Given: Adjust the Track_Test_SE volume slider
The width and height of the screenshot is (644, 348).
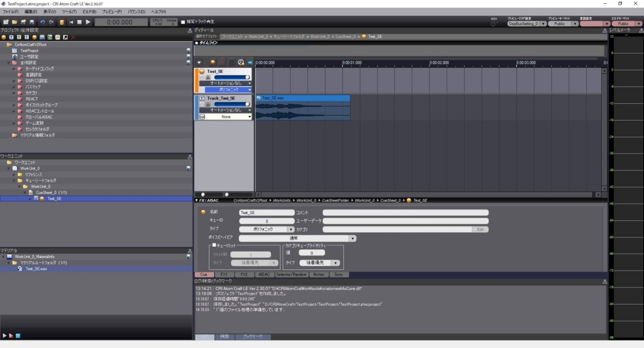Looking at the screenshot, I should pos(233,104).
